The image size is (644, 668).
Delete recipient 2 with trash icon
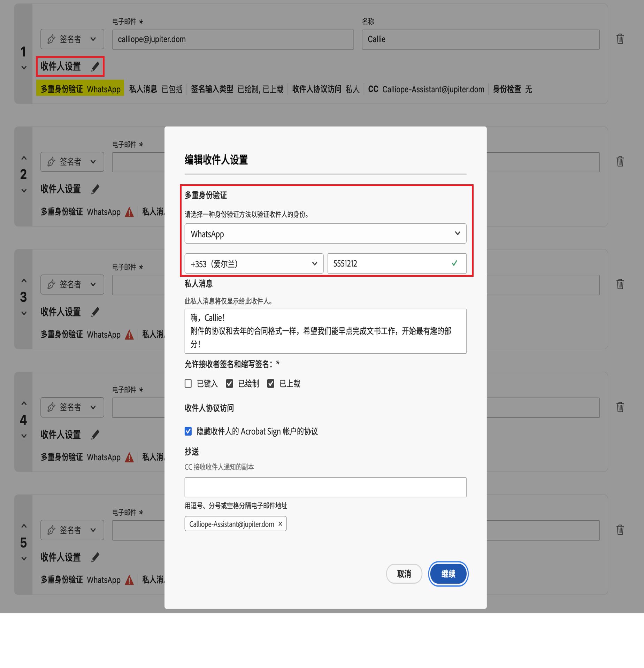620,161
